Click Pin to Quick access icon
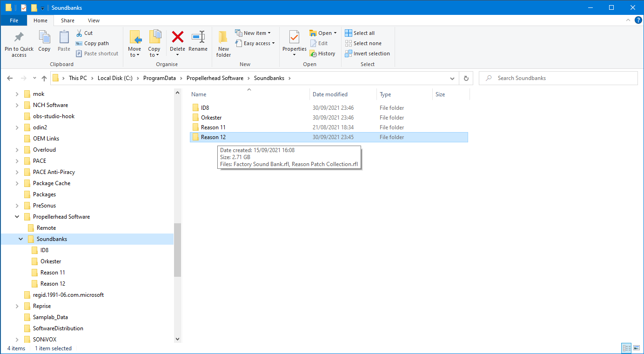The height and width of the screenshot is (354, 644). pyautogui.click(x=19, y=37)
